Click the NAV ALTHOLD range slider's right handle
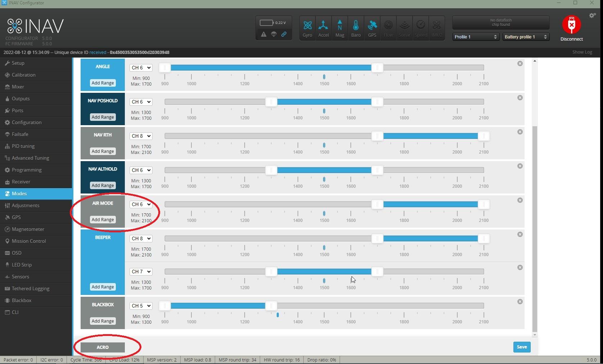 pos(377,170)
